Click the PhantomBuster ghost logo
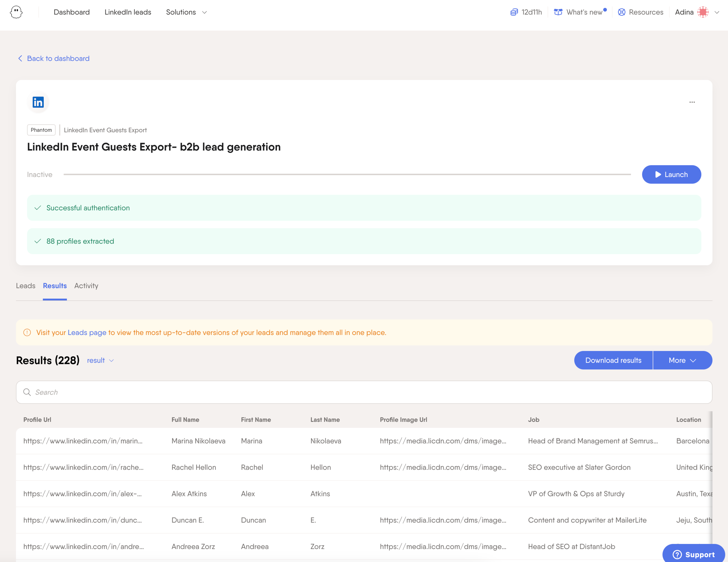The width and height of the screenshot is (728, 562). 16,12
